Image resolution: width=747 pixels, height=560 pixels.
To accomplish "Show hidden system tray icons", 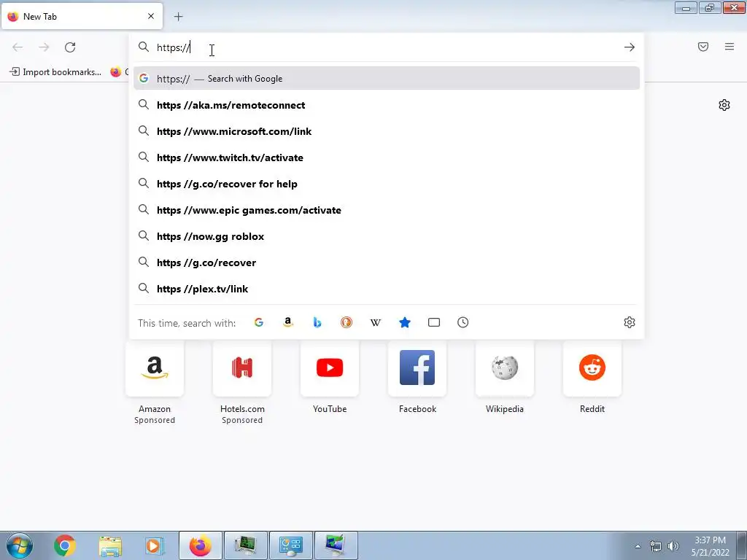I will [x=638, y=546].
